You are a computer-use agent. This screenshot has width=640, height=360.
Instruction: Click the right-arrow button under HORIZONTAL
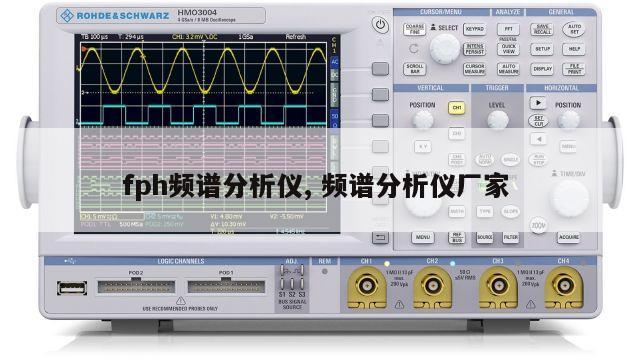pos(538,103)
